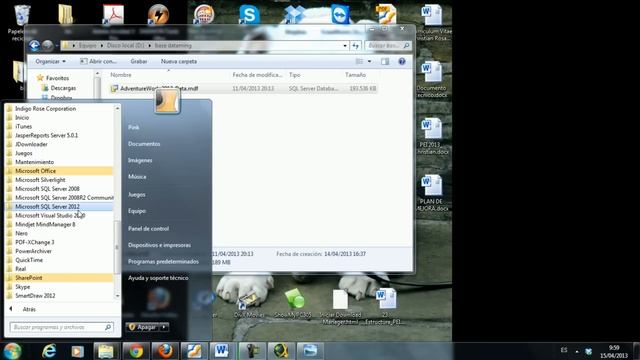Screen dimensions: 640x360
Task: Open Windows Media Player from the taskbar
Action: click(x=77, y=351)
